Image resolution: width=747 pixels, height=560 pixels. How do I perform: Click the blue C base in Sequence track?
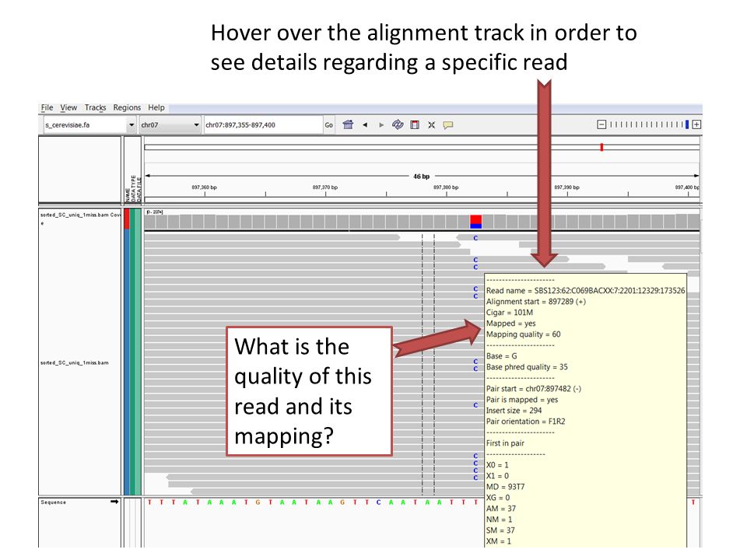(379, 502)
